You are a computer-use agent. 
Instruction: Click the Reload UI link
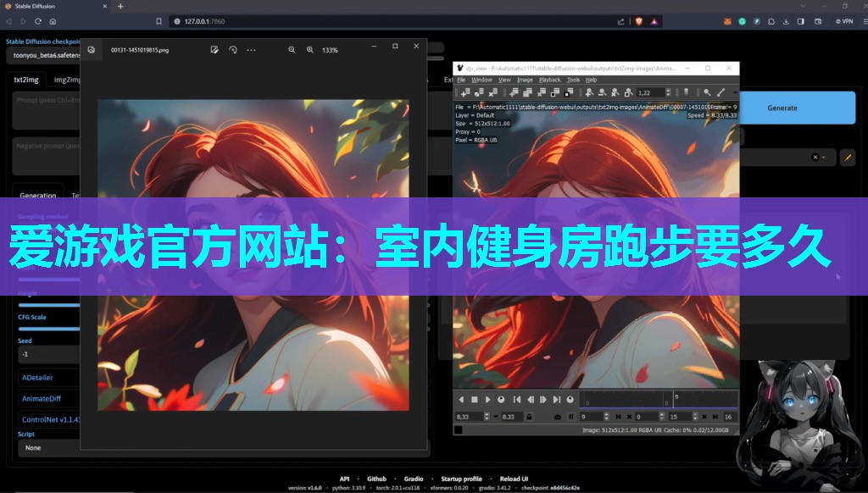click(514, 479)
